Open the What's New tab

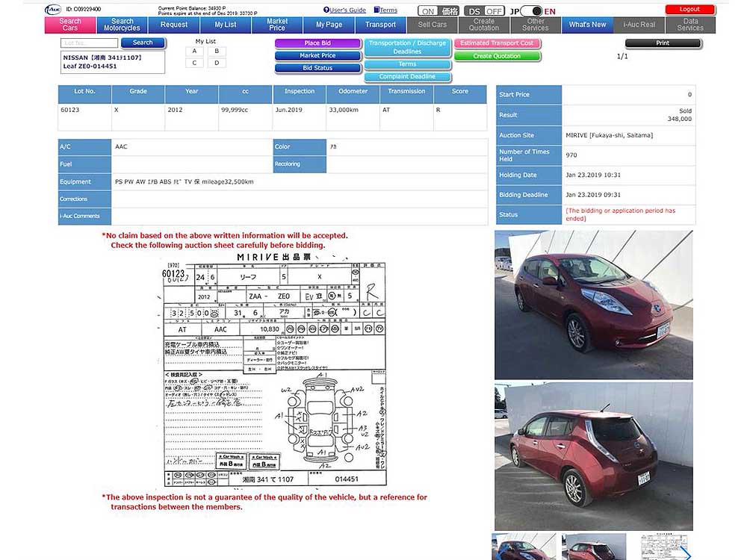point(587,25)
